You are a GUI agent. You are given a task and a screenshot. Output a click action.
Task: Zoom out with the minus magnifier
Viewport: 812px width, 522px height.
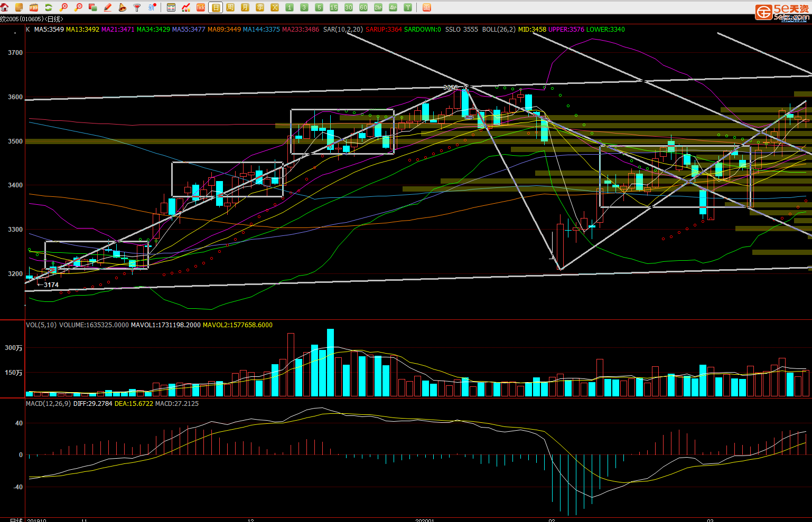click(78, 7)
